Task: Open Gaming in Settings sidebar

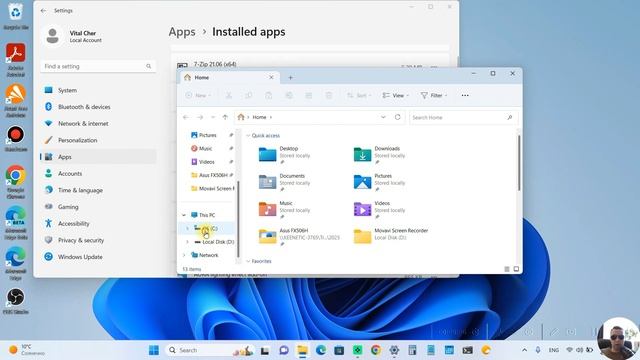Action: [x=98, y=207]
